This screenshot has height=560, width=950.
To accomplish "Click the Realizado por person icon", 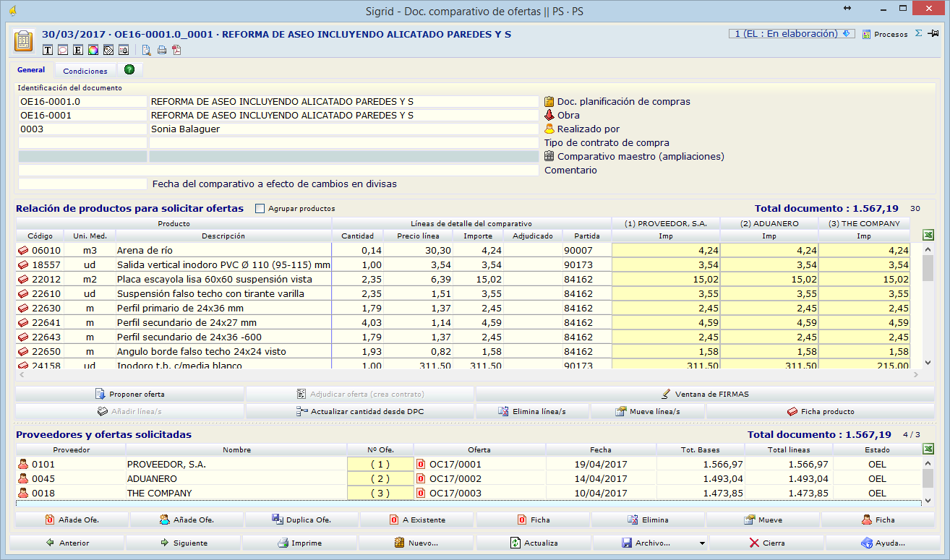I will [x=549, y=129].
